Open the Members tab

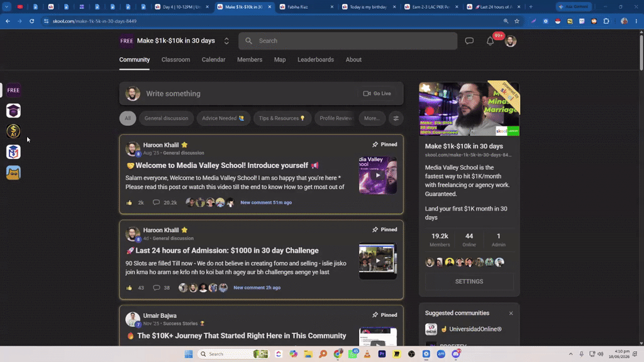[250, 60]
